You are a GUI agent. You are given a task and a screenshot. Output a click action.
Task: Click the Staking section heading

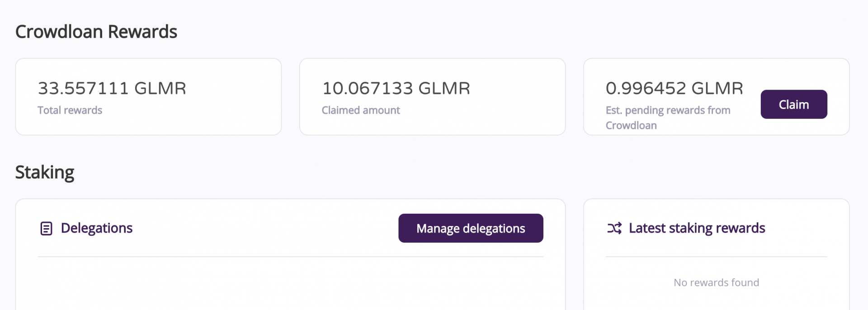coord(45,172)
